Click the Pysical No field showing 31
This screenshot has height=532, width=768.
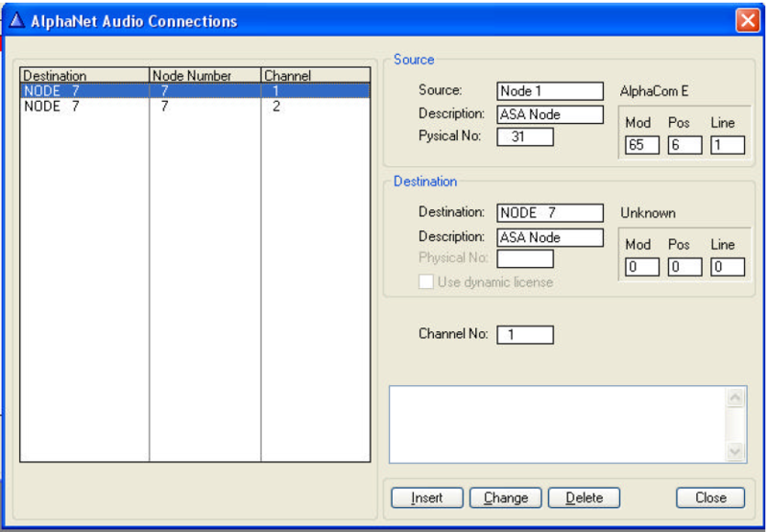pyautogui.click(x=525, y=136)
